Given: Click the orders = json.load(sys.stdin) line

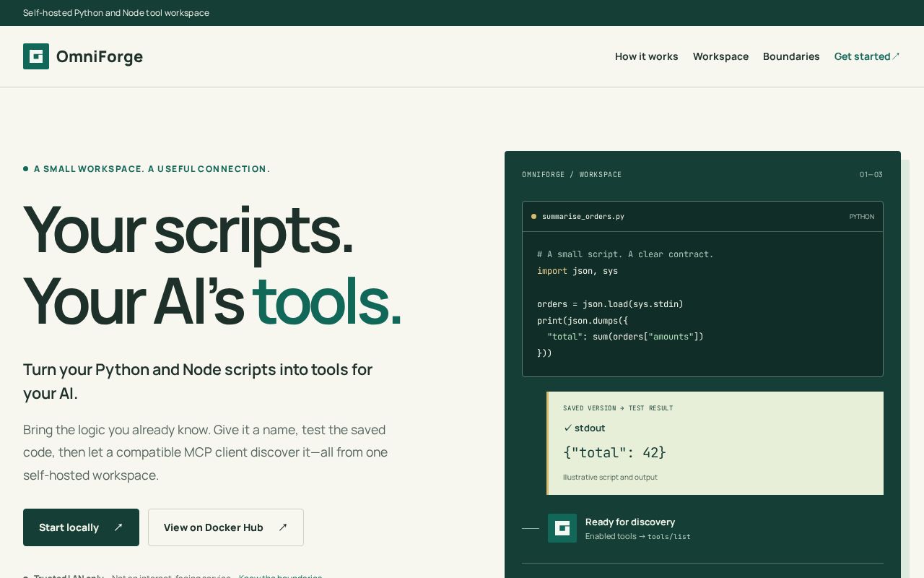Looking at the screenshot, I should [610, 304].
